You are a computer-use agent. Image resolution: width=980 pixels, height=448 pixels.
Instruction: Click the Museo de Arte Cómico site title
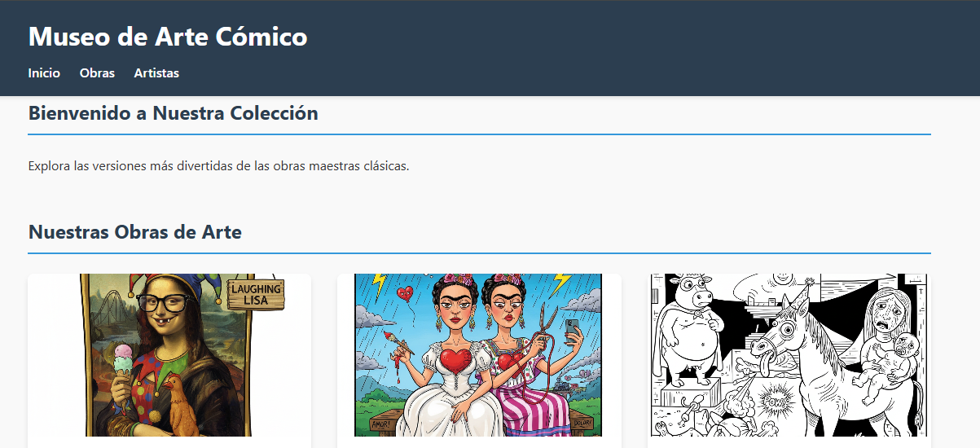click(x=168, y=36)
